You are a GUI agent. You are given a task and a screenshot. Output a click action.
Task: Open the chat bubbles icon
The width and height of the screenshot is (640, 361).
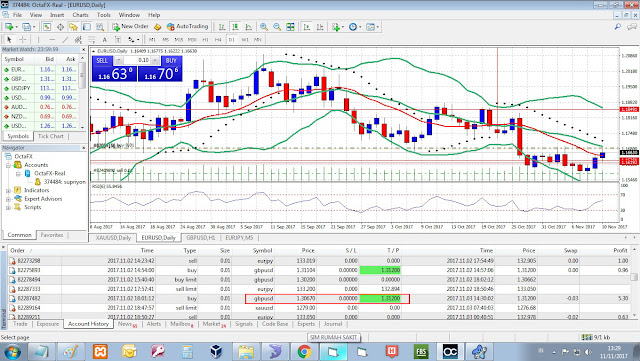click(x=631, y=27)
